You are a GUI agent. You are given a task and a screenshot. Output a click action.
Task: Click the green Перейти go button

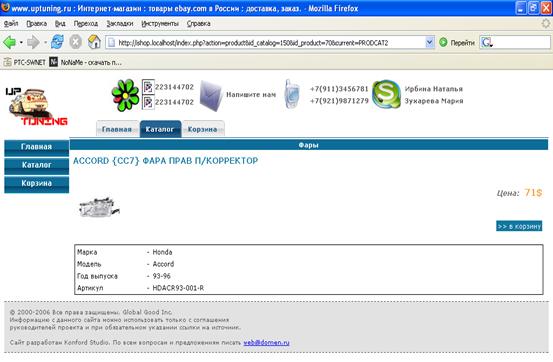pos(457,43)
